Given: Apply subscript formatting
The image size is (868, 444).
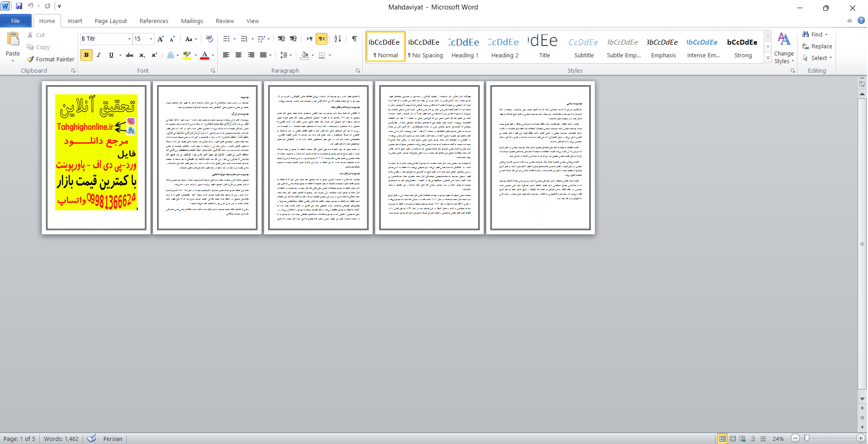Looking at the screenshot, I should [142, 55].
